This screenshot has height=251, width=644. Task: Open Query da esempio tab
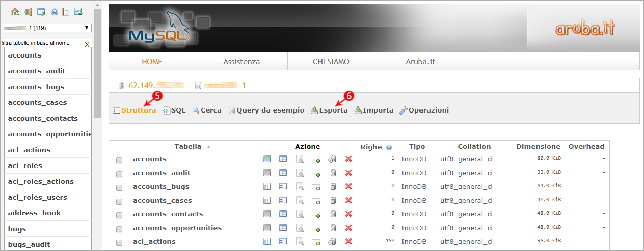pyautogui.click(x=266, y=110)
